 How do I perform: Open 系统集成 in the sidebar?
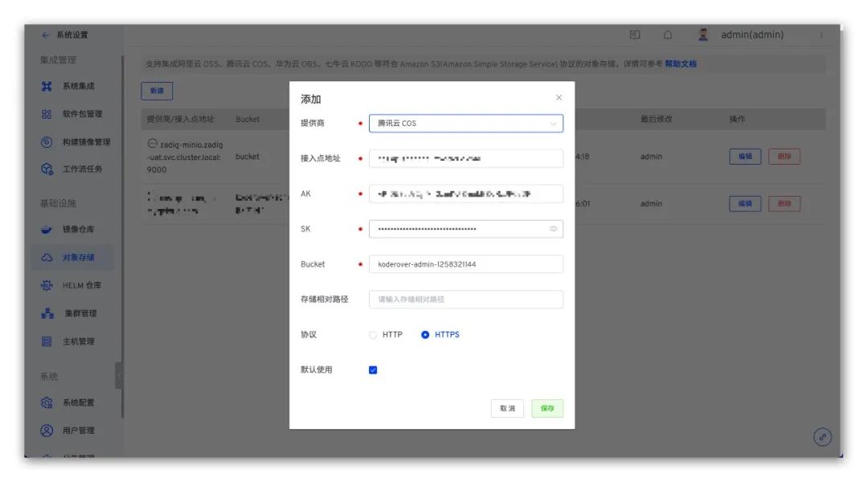click(78, 86)
